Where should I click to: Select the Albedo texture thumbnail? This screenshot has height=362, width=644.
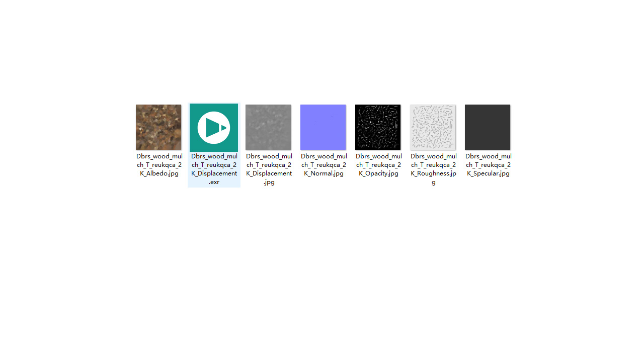158,127
